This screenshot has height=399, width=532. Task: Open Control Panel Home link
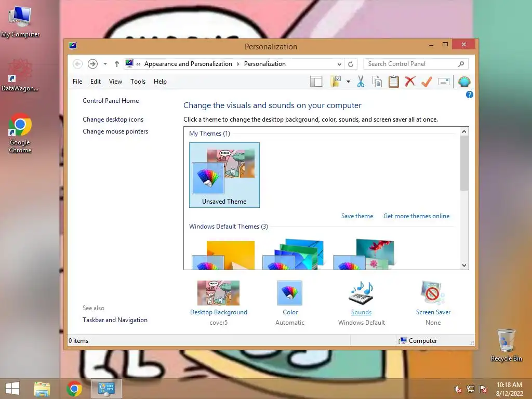(111, 101)
